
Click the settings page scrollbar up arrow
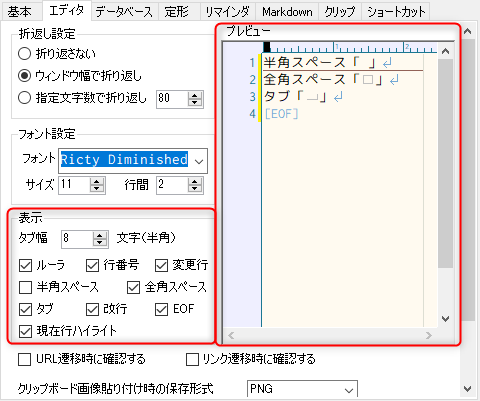tap(468, 31)
